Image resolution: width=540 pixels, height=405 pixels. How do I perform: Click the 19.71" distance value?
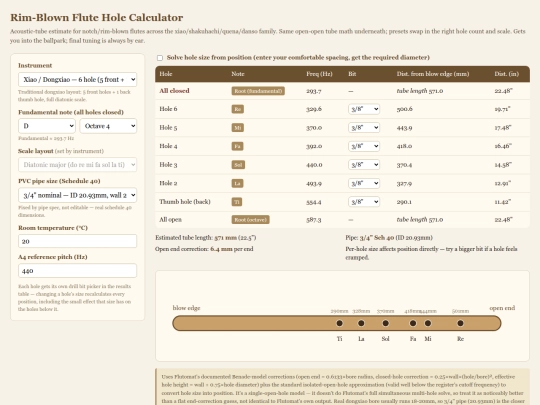[502, 109]
